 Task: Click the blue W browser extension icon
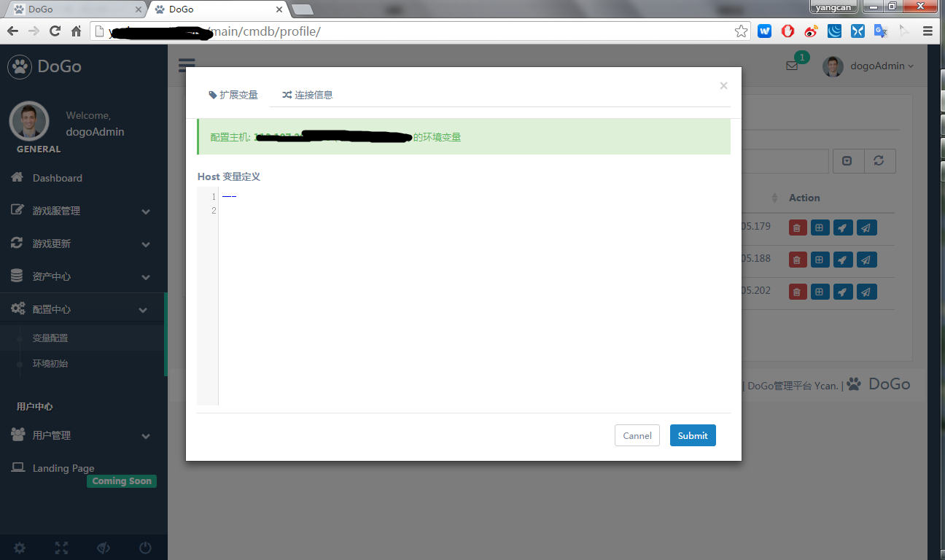click(764, 31)
